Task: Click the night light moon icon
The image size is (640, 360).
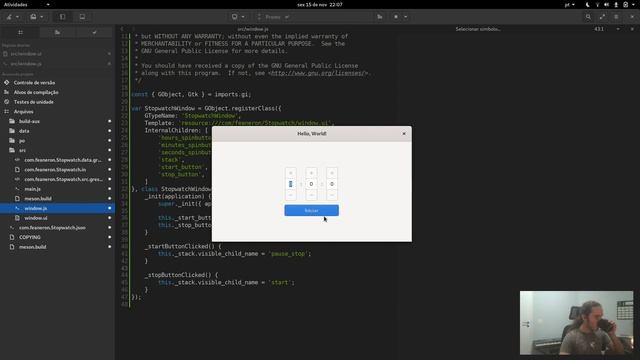Action: (588, 4)
